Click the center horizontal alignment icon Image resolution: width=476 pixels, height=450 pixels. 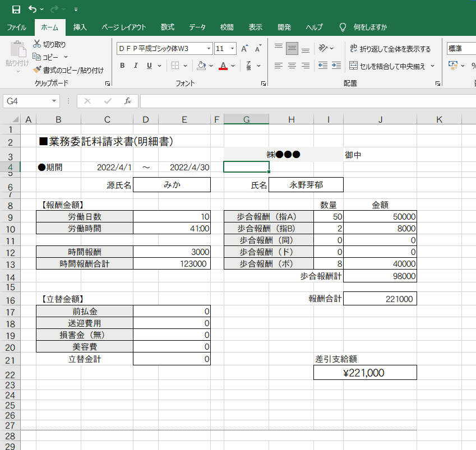(292, 66)
